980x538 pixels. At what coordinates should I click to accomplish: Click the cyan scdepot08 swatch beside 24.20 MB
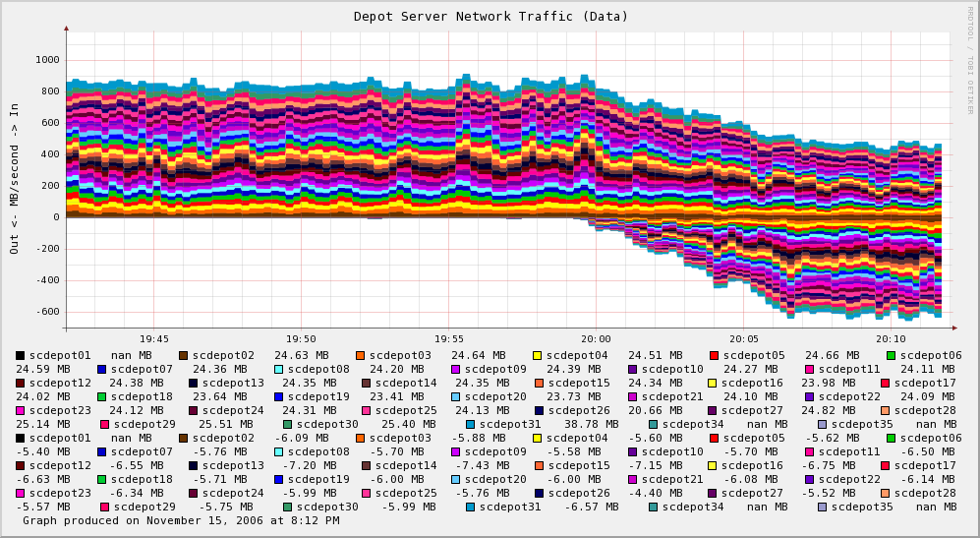[279, 369]
